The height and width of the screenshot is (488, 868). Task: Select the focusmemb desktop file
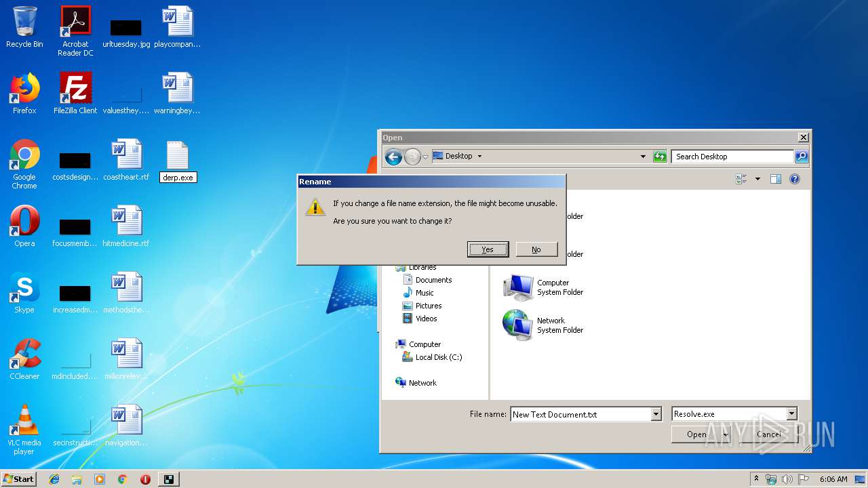click(x=75, y=232)
